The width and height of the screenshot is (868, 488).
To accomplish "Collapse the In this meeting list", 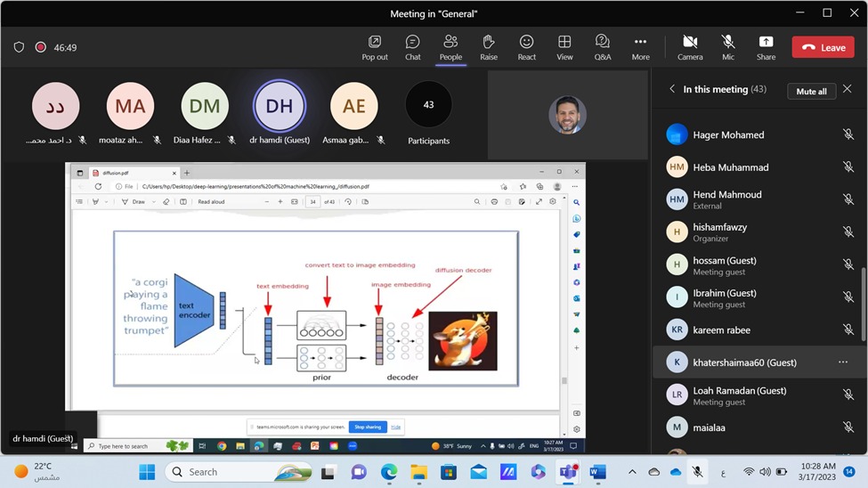I will tap(672, 90).
